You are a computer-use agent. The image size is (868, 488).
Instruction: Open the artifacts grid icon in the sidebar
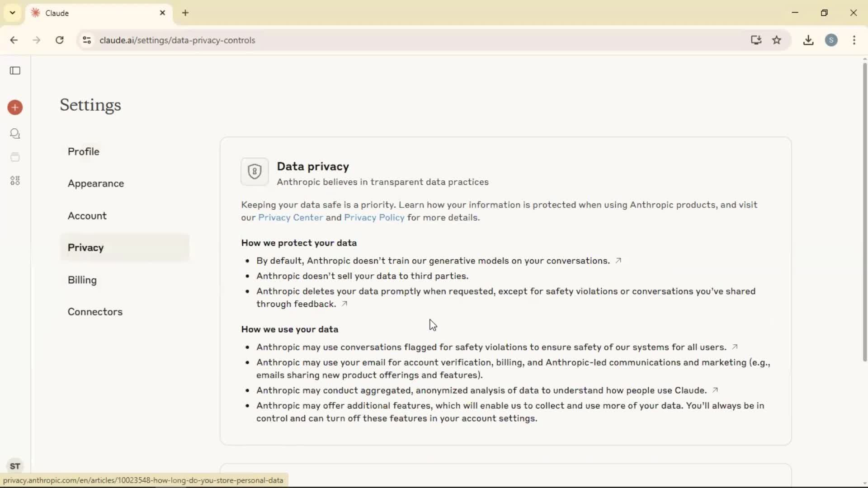[15, 181]
